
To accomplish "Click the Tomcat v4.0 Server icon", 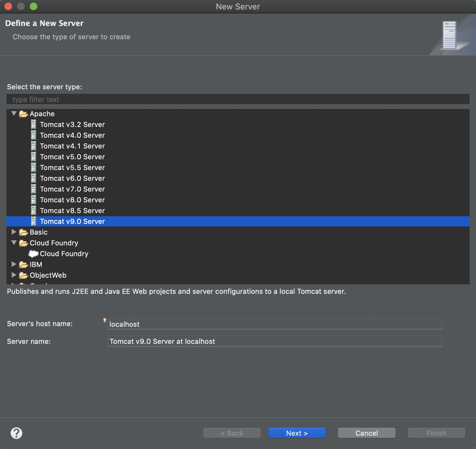I will pos(34,135).
